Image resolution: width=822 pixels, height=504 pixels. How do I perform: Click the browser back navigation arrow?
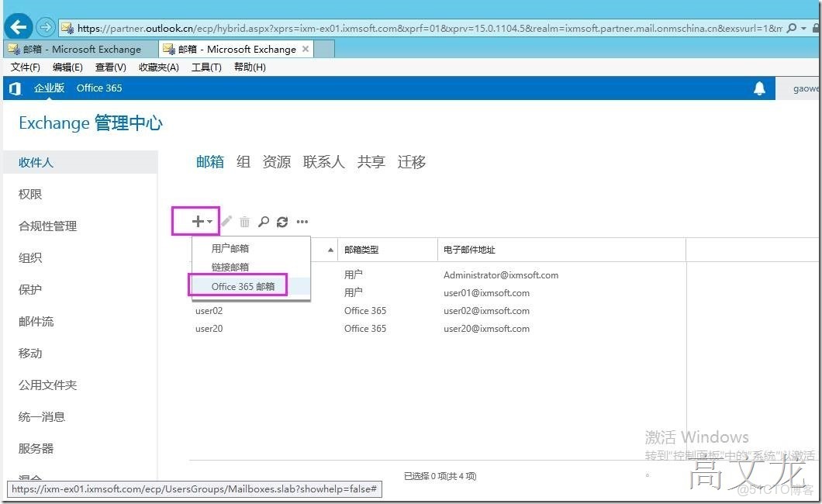click(16, 26)
